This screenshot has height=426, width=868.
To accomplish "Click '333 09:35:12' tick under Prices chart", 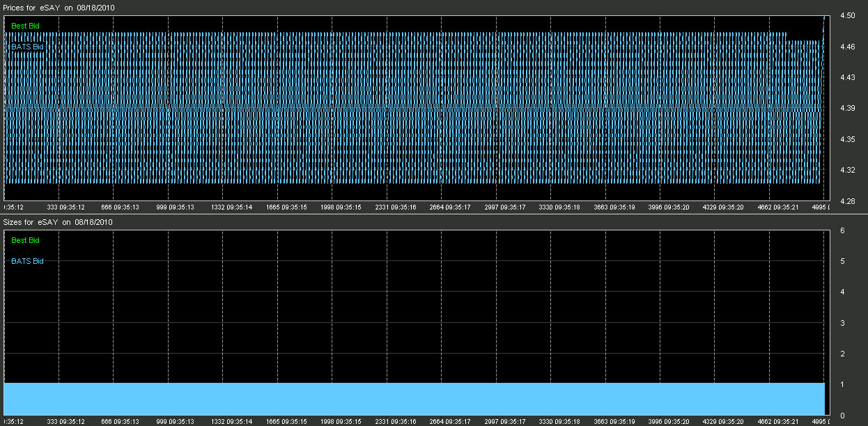I will click(65, 207).
